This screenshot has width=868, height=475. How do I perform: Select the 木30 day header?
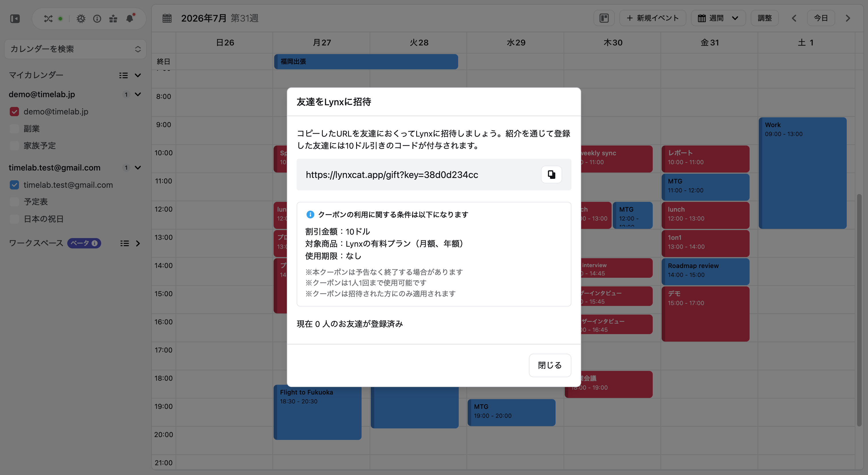coord(613,43)
